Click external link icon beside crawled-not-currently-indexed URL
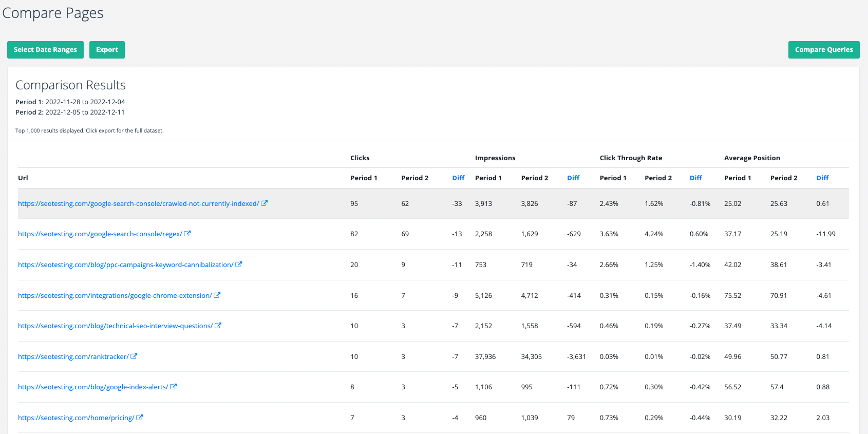 pyautogui.click(x=264, y=203)
